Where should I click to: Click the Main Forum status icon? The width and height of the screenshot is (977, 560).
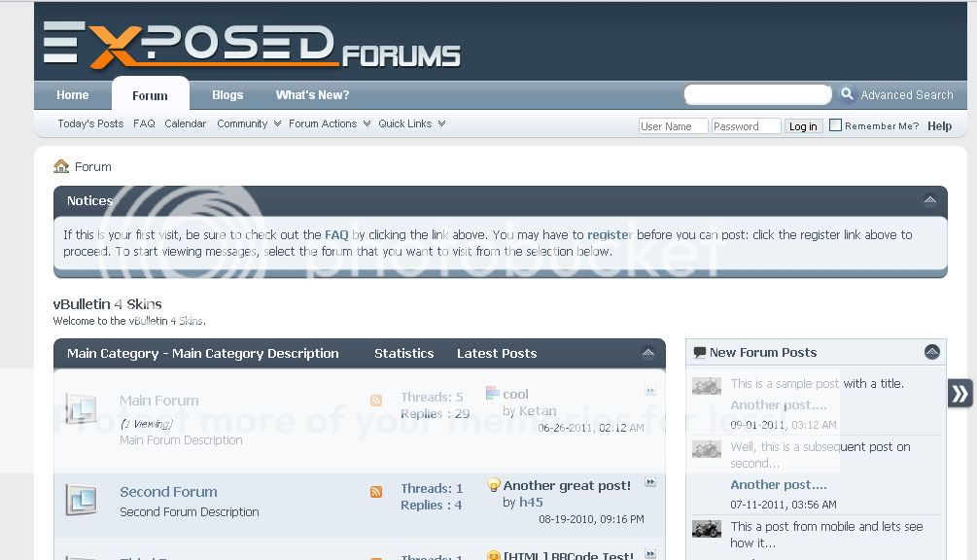[81, 408]
